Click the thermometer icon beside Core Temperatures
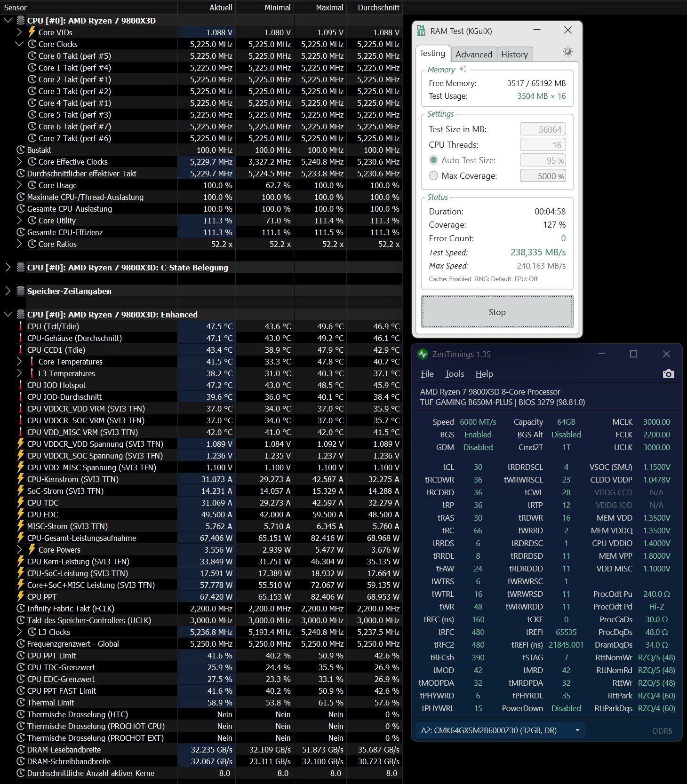 32,362
